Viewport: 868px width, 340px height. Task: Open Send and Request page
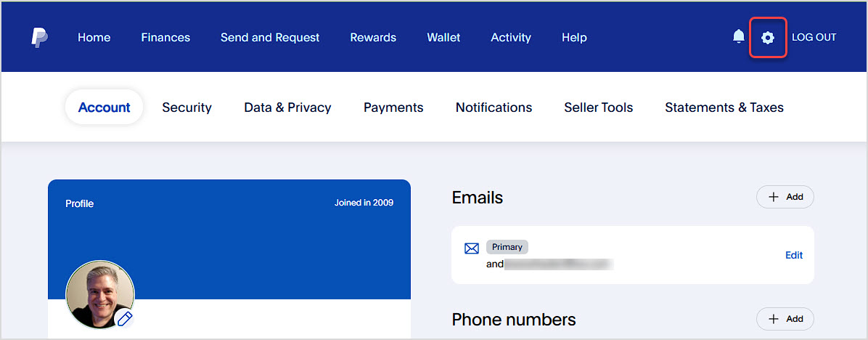(x=270, y=38)
